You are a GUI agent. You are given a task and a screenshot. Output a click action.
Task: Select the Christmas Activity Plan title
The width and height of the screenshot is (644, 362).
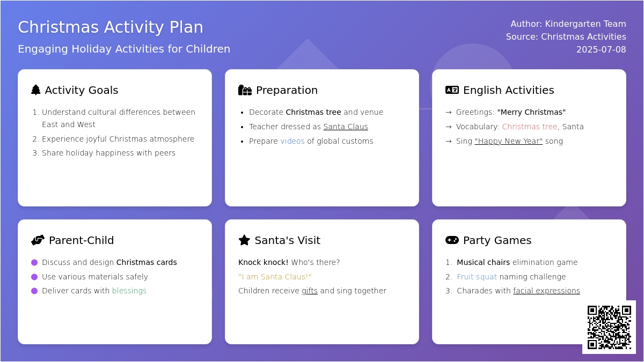click(111, 27)
